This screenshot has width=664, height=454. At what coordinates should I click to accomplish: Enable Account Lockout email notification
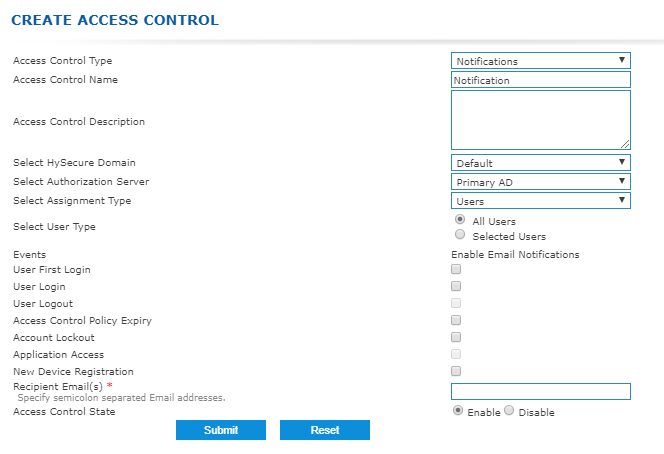456,337
